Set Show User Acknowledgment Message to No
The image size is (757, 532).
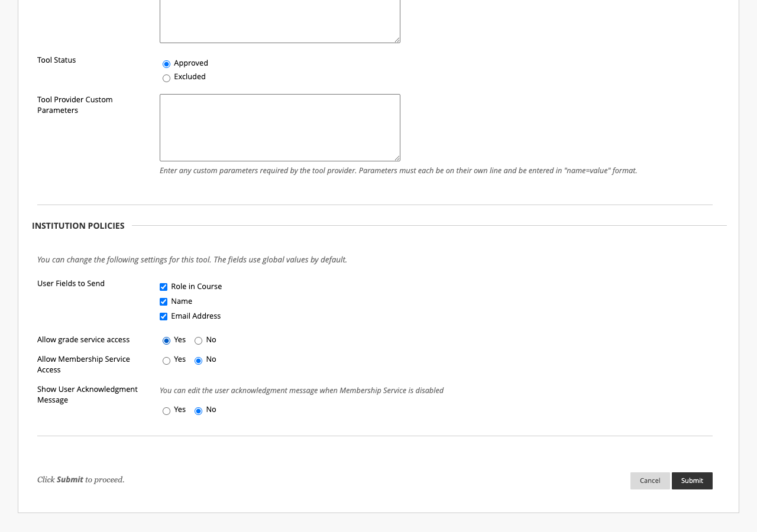tap(198, 411)
